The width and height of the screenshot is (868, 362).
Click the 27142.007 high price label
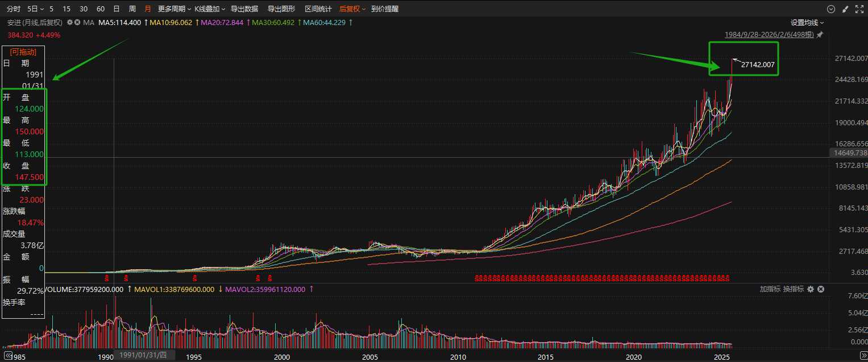758,65
